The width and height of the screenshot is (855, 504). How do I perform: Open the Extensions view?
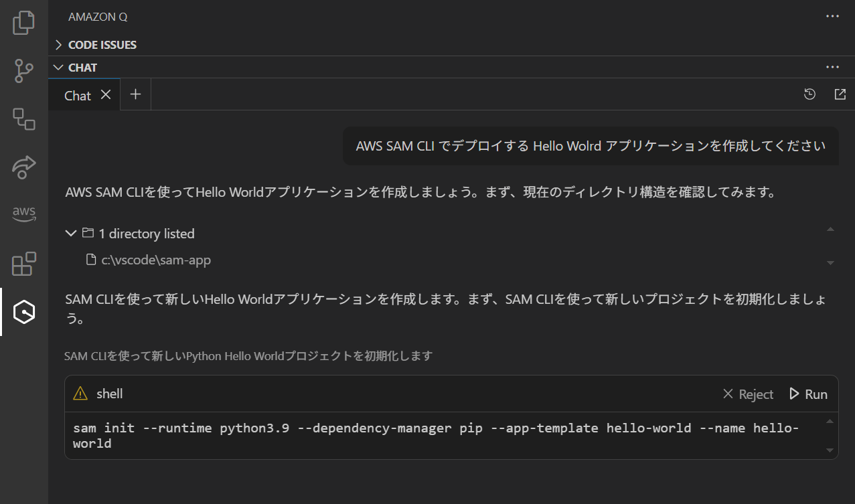click(23, 264)
